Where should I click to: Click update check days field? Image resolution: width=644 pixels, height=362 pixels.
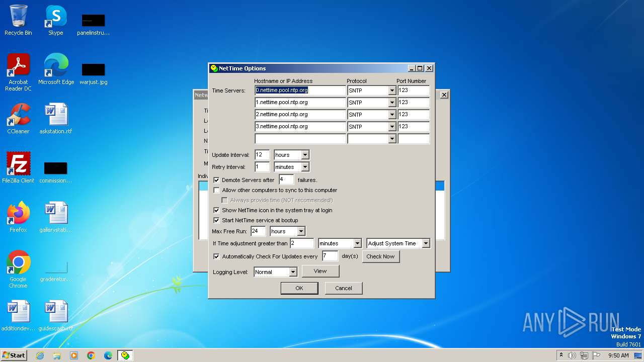pos(330,256)
